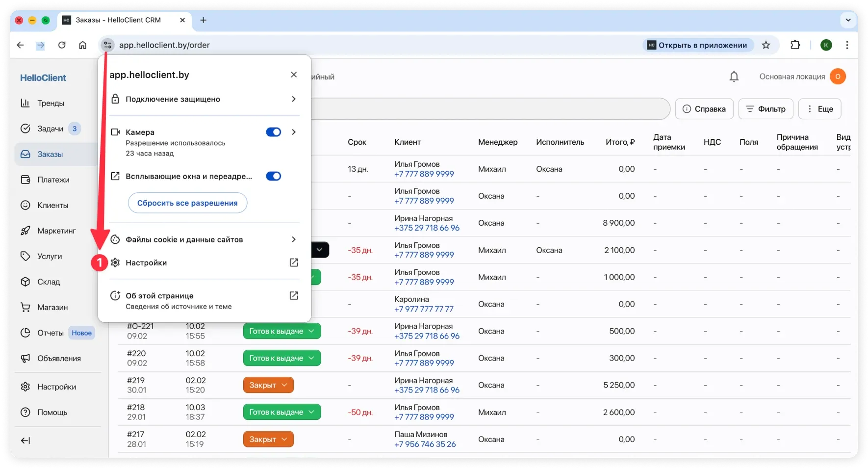The image size is (868, 468).
Task: Open the Отчеты section marked Новое
Action: [x=51, y=333]
